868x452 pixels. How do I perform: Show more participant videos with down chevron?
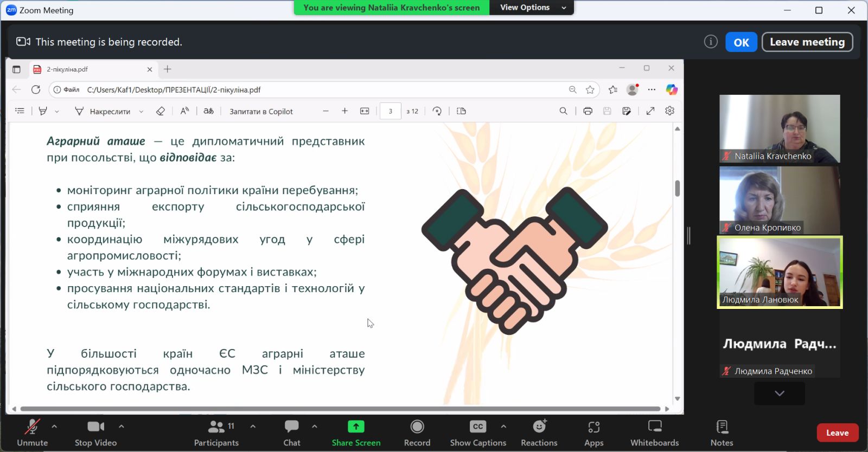[x=780, y=393]
